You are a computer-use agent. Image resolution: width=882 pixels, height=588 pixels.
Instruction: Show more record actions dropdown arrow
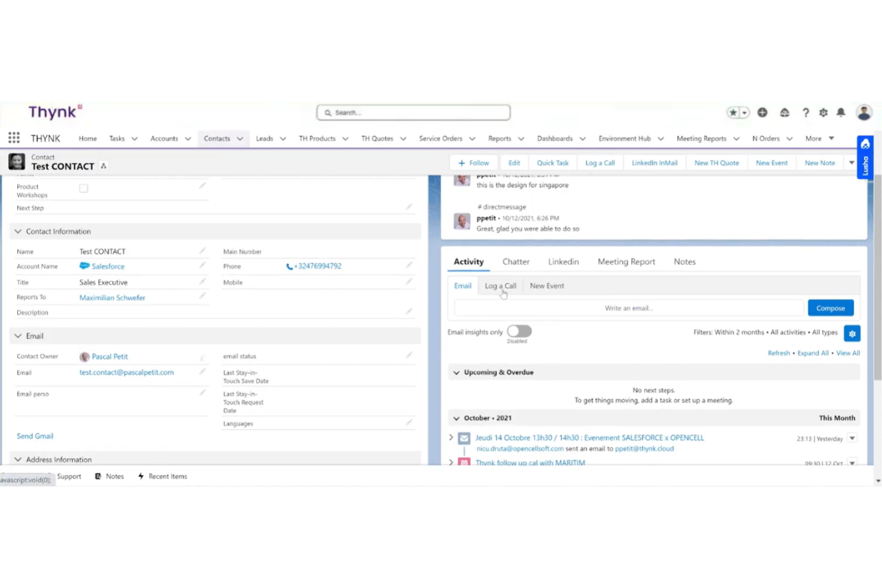point(852,163)
